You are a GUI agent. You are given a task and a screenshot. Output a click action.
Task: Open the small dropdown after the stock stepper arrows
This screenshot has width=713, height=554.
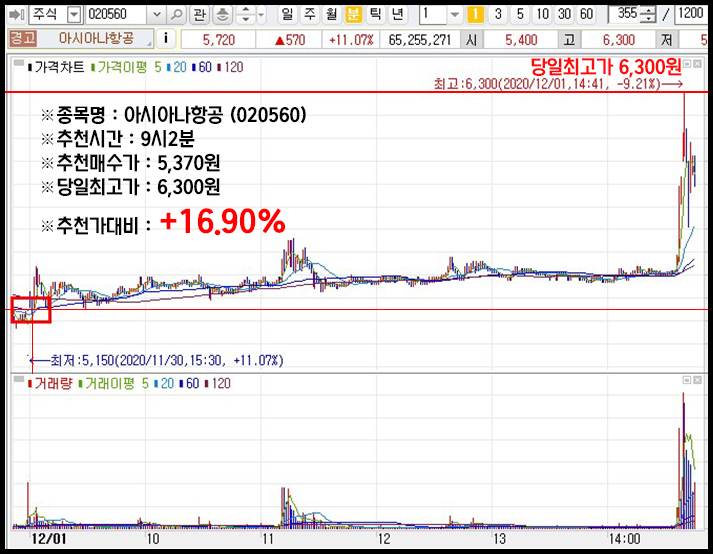point(261,15)
